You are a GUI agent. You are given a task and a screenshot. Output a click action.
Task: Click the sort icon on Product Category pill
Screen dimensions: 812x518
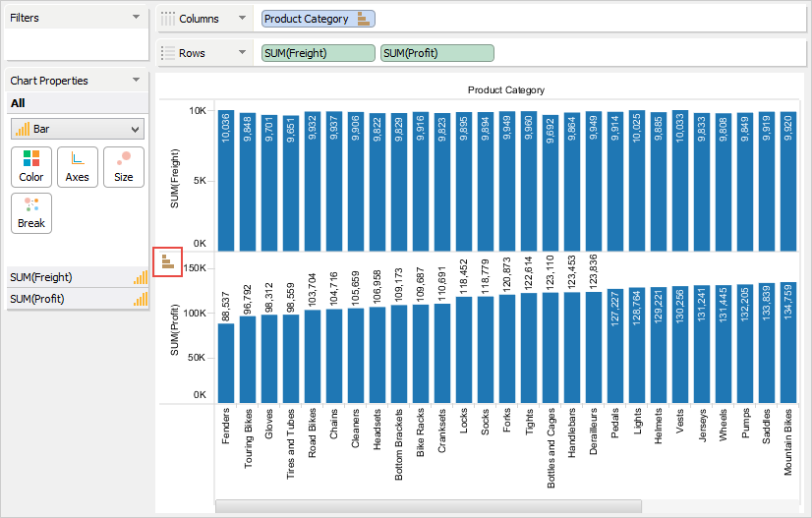[x=364, y=19]
